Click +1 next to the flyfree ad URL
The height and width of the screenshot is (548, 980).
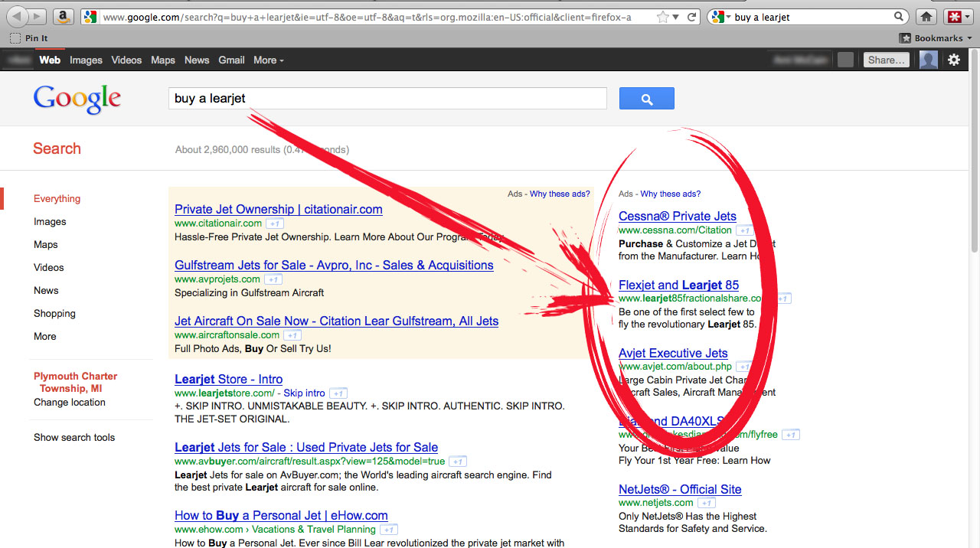coord(791,435)
